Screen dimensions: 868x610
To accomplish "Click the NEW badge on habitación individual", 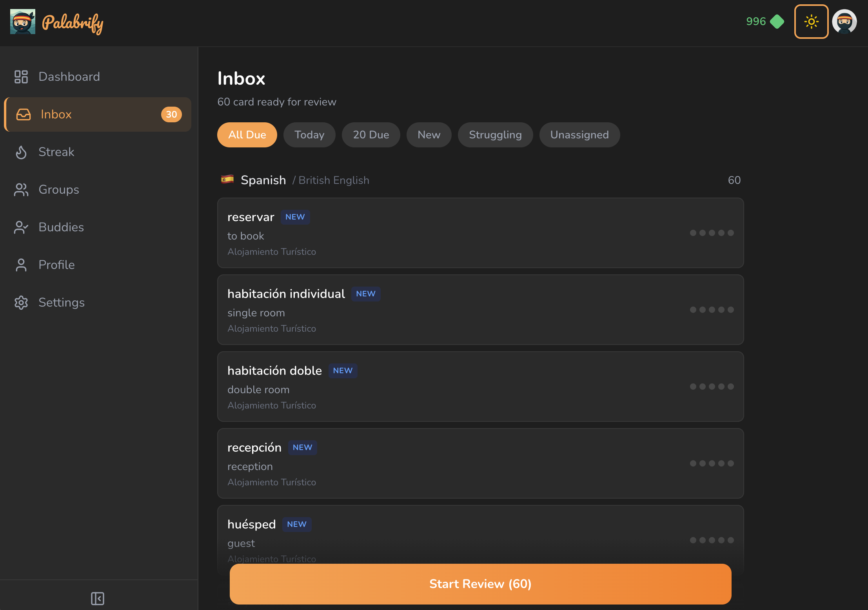I will coord(365,294).
